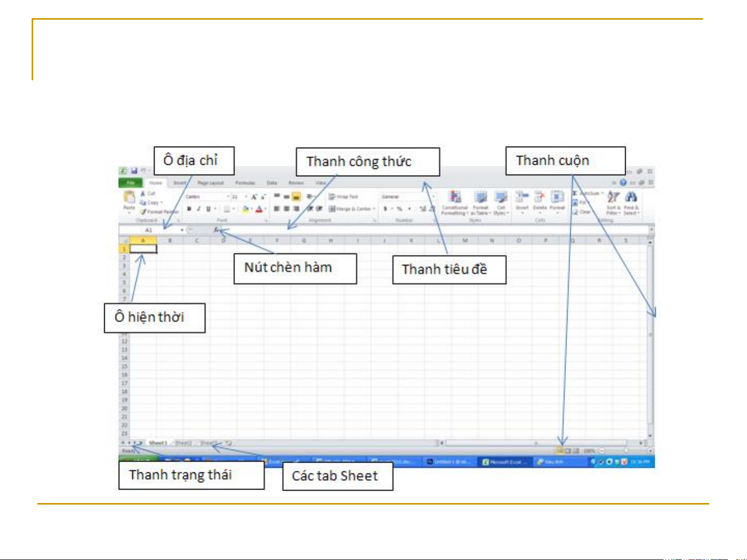Toggle Underline formatting
The height and width of the screenshot is (560, 747).
208,209
